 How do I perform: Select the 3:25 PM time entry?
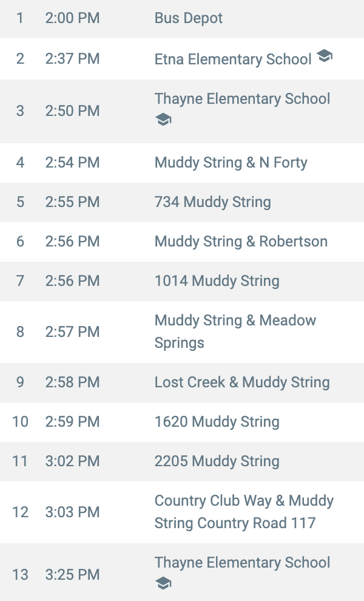[72, 574]
